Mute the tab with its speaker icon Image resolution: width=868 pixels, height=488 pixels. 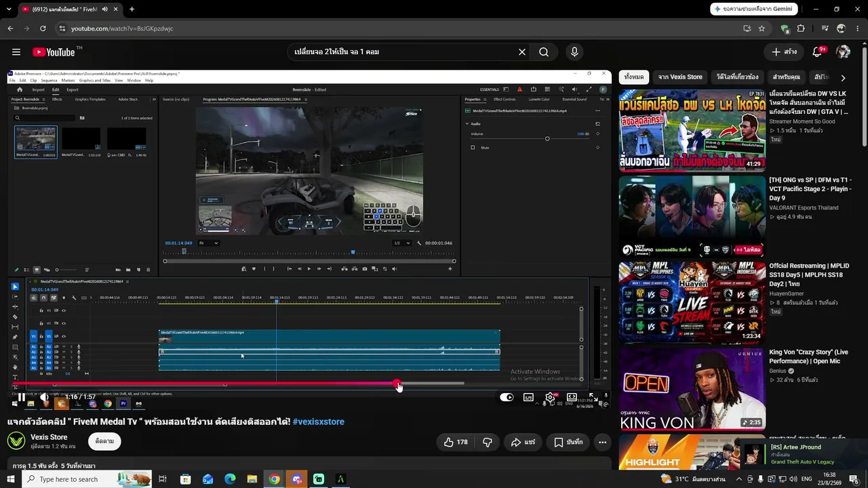104,9
